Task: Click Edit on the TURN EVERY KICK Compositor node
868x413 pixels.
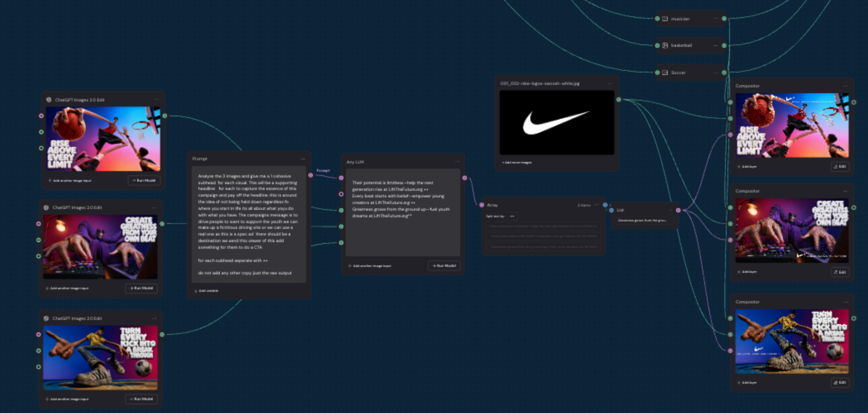Action: [x=840, y=382]
